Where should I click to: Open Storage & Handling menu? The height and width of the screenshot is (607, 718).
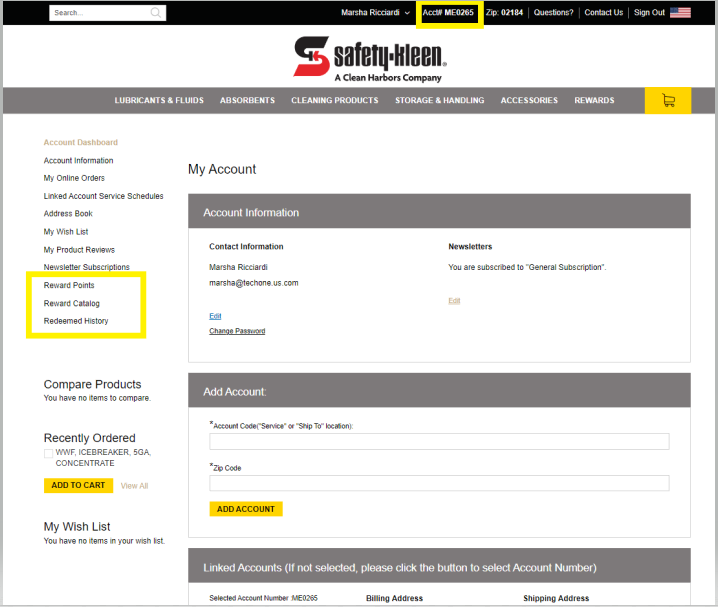(440, 100)
